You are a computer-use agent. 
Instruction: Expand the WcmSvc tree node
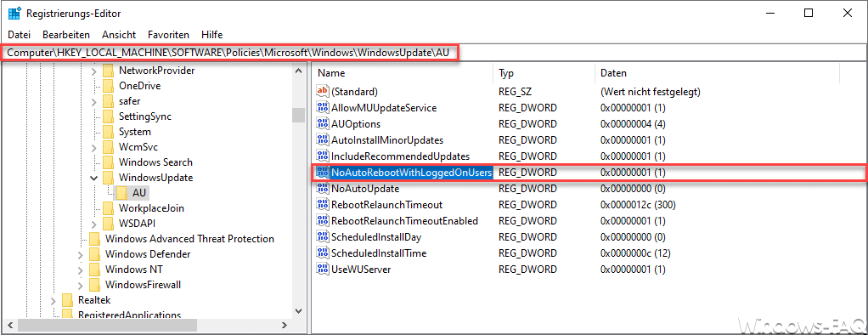[93, 148]
